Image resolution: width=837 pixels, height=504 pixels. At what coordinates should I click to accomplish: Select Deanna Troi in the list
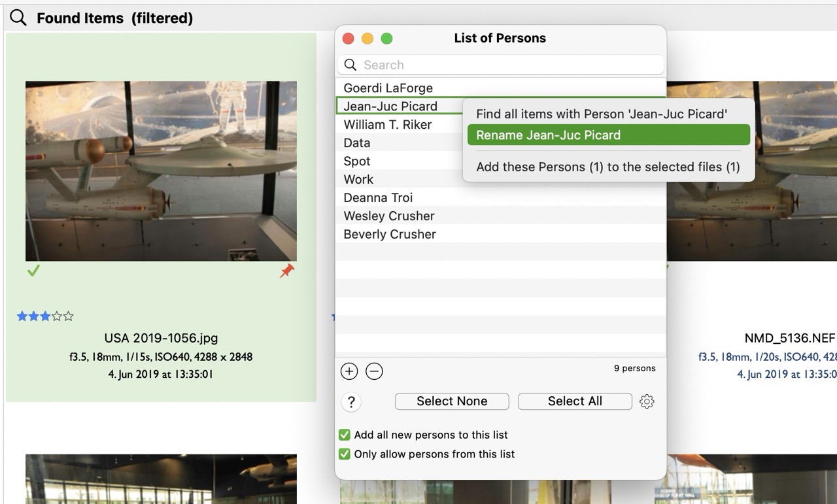(378, 197)
